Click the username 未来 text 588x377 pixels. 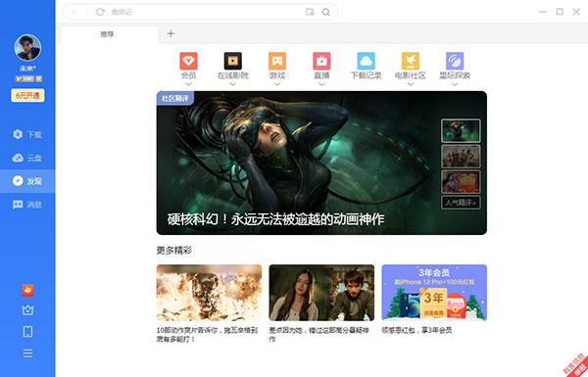(27, 69)
